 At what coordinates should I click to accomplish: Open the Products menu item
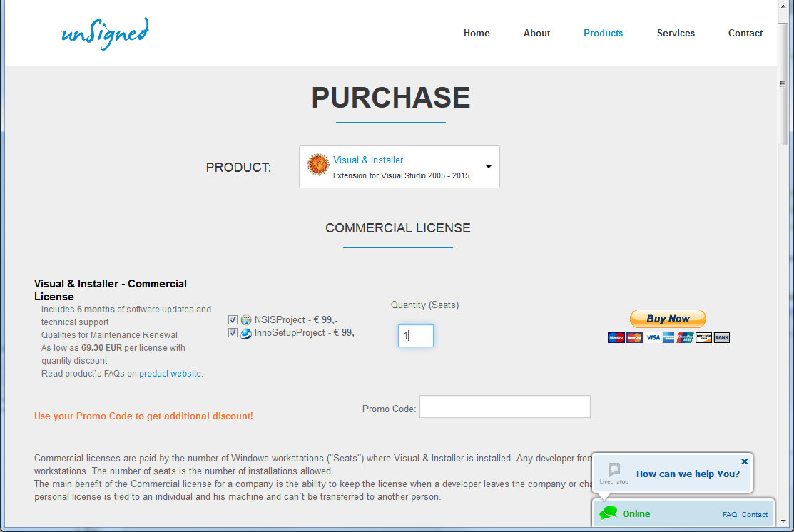click(x=603, y=33)
